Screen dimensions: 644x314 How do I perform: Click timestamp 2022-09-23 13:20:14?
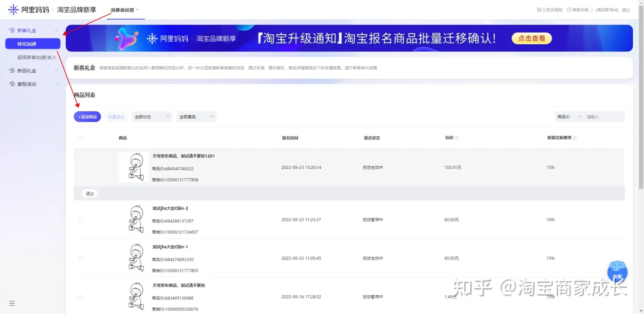coord(301,167)
